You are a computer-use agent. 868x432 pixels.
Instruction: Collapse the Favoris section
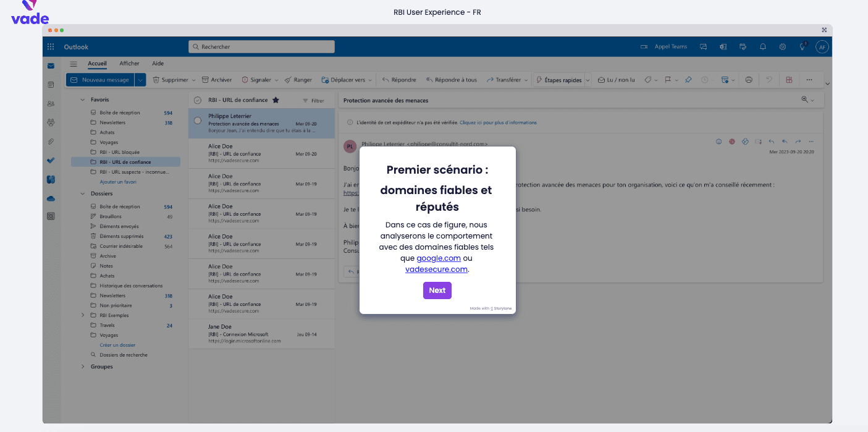tap(83, 100)
